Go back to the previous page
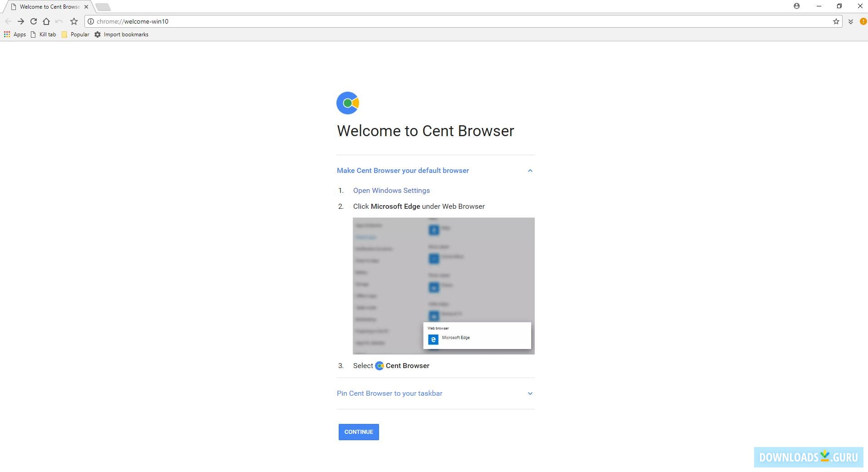This screenshot has height=472, width=868. [x=8, y=21]
